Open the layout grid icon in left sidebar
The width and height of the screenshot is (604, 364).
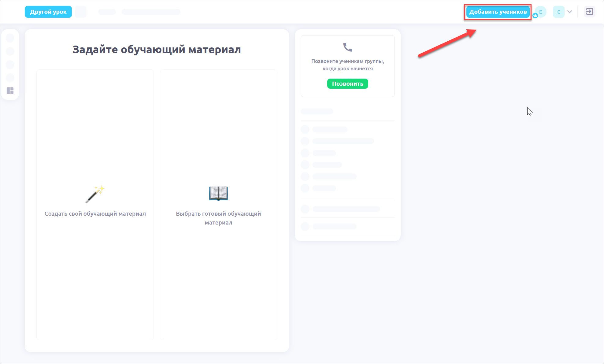(10, 91)
